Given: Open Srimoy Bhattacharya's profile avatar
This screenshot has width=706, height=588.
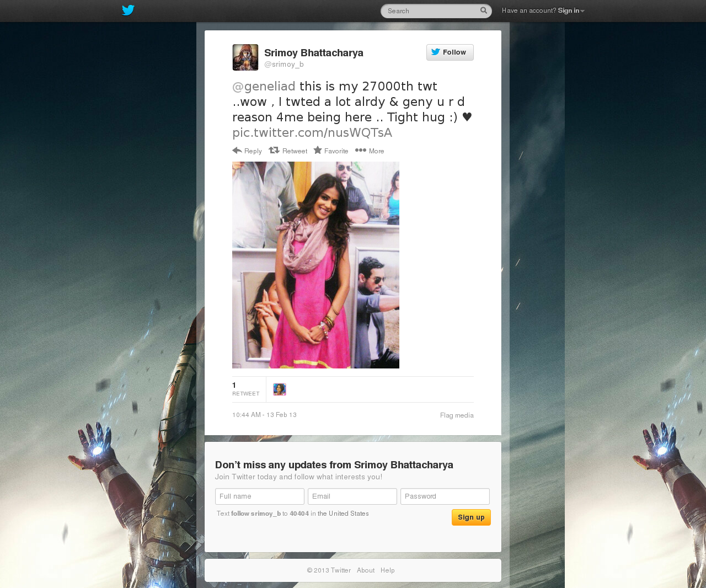Looking at the screenshot, I should coord(245,57).
